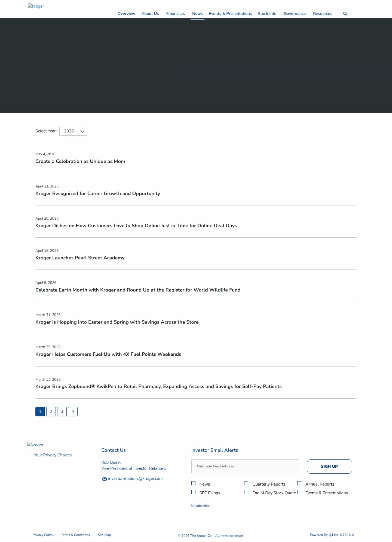Click 'Vice President of Investor Relations' text
Screen dimensions: 392x542
click(x=134, y=468)
